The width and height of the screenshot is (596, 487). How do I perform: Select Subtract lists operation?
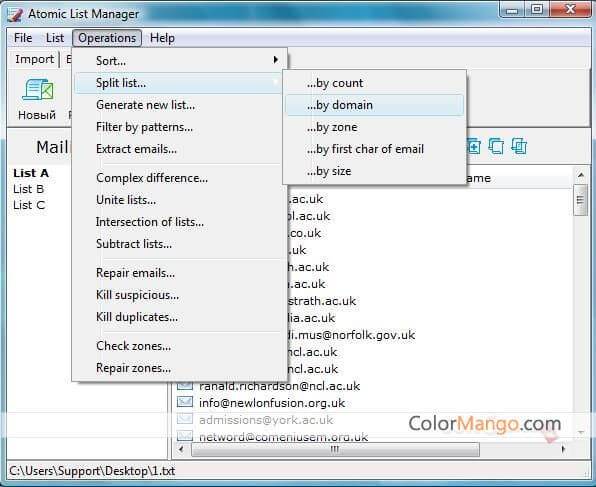(x=178, y=244)
